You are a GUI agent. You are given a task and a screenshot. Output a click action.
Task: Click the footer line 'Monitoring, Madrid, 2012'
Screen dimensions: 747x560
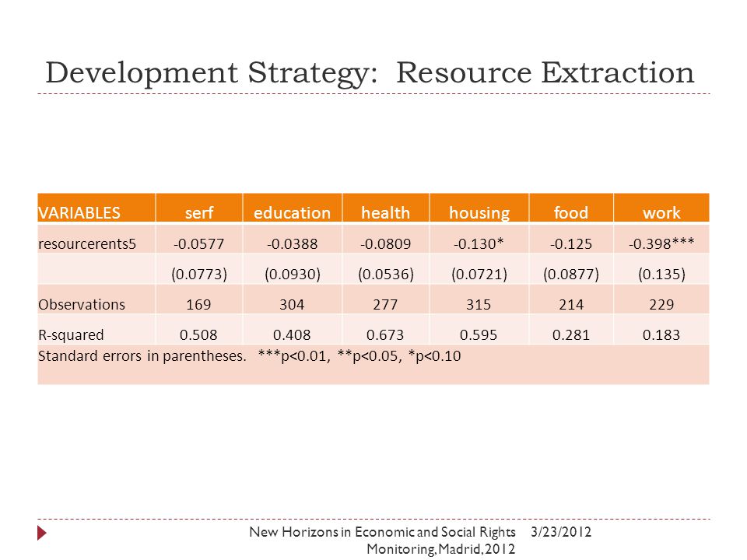coord(441,549)
